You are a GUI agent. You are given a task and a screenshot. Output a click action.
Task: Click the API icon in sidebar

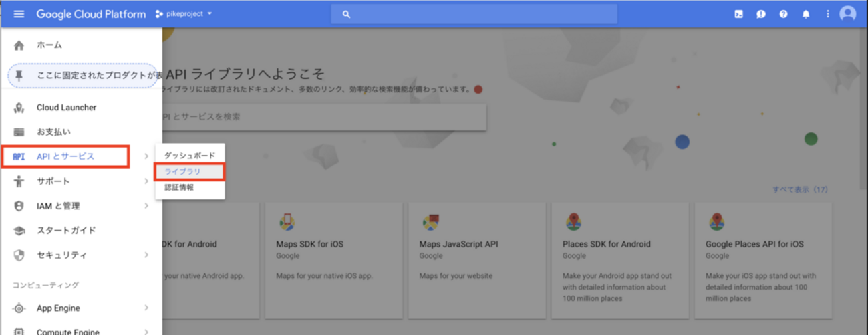pos(19,157)
